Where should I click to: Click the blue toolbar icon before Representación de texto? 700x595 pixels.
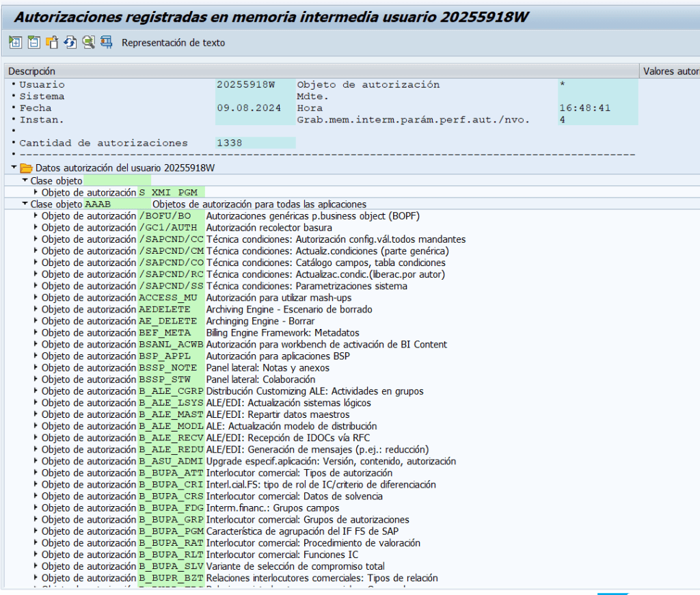(x=107, y=42)
